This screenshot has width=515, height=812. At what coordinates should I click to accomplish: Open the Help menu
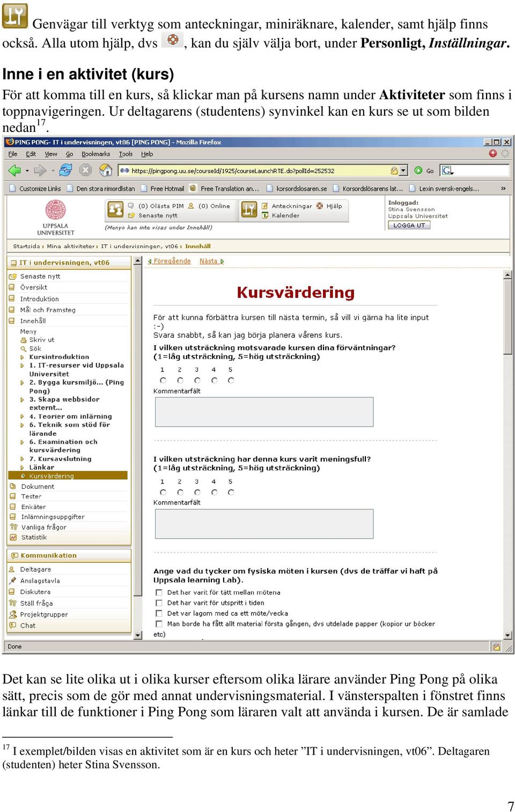point(147,154)
